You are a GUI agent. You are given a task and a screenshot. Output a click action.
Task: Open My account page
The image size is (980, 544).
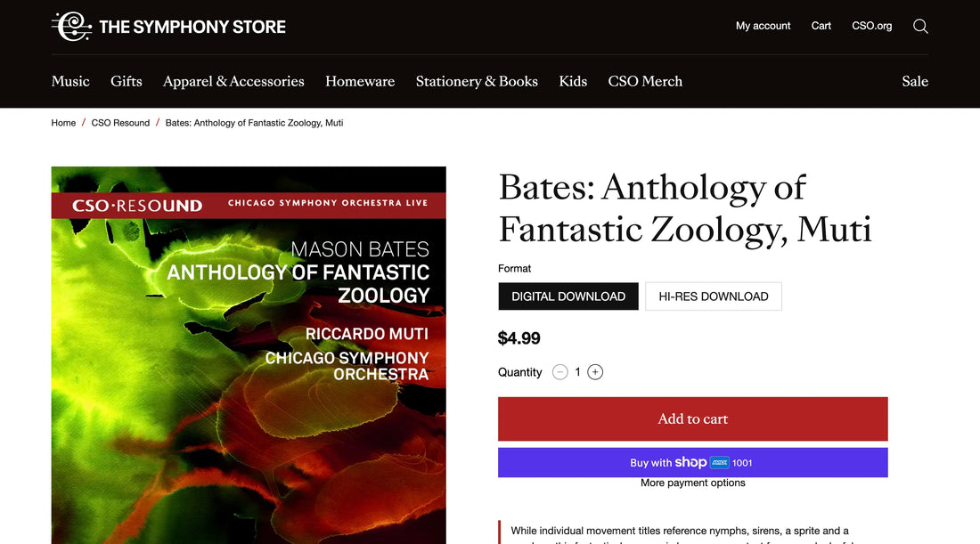pos(763,26)
